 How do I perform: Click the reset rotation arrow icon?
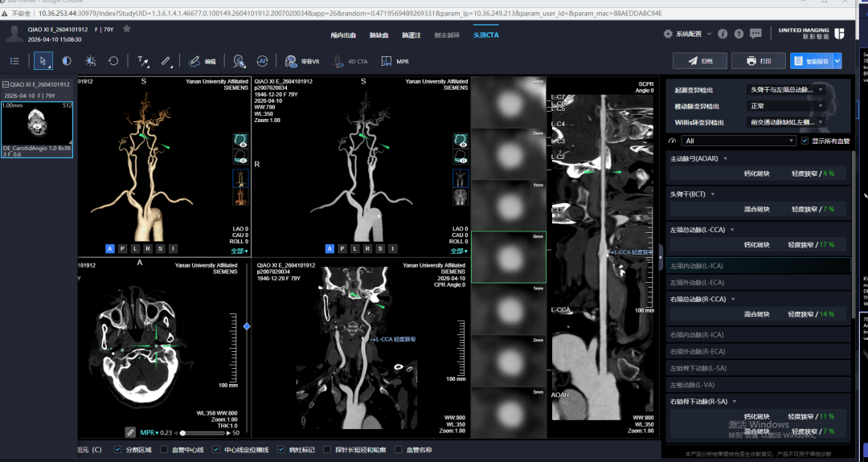[x=113, y=61]
